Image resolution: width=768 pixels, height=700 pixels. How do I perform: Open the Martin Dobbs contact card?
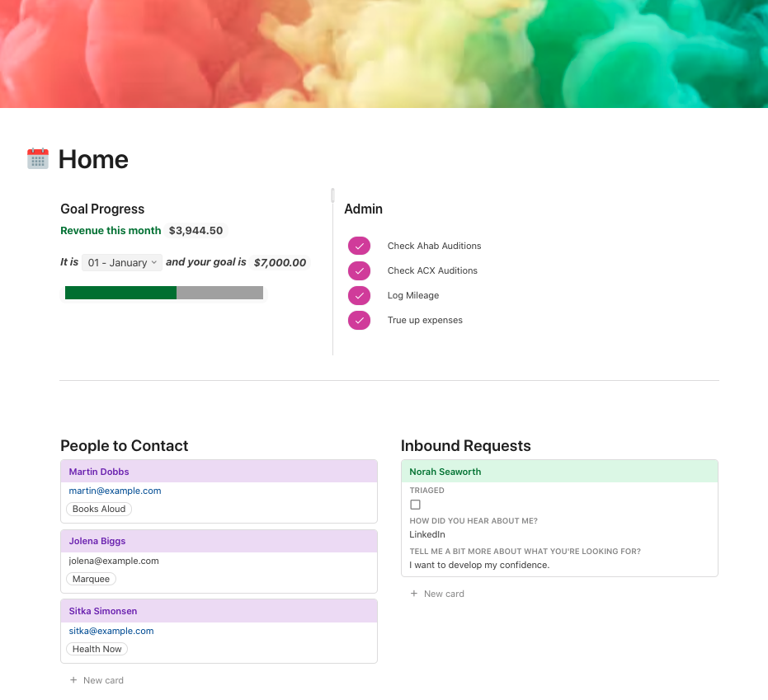point(99,472)
